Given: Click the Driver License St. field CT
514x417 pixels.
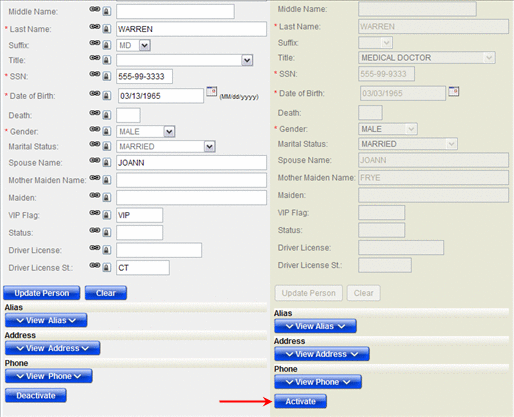Looking at the screenshot, I should pos(143,268).
